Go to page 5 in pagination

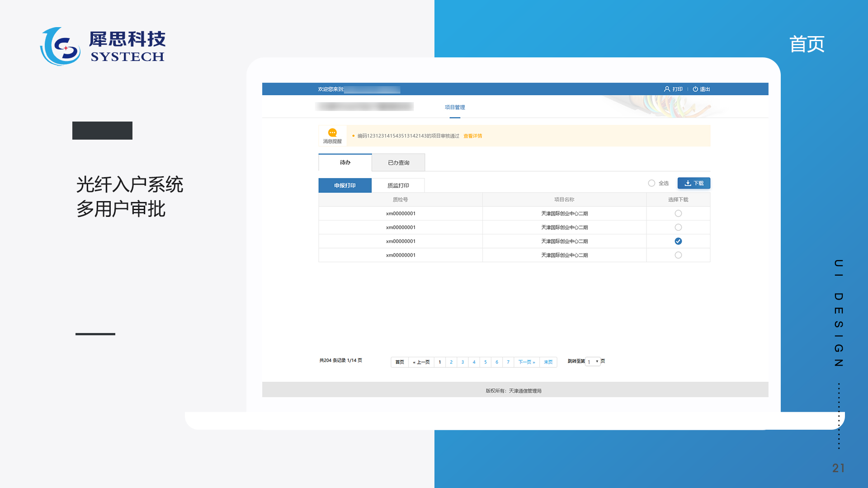click(x=486, y=362)
